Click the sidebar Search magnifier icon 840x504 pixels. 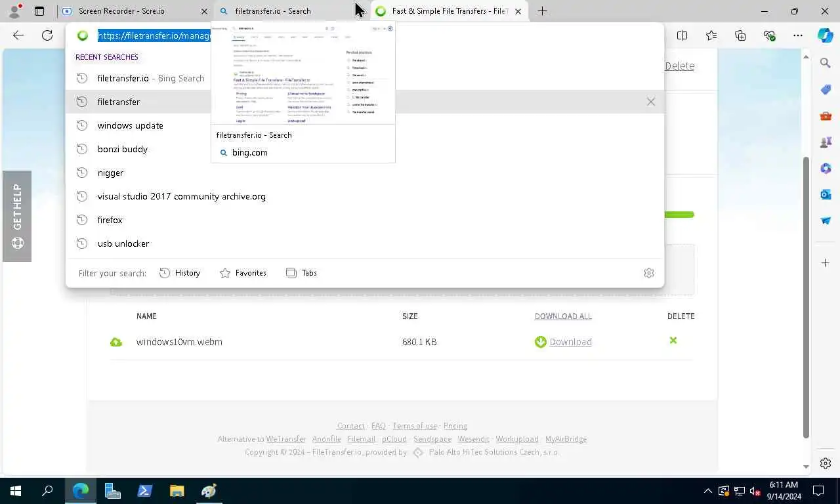pyautogui.click(x=826, y=63)
